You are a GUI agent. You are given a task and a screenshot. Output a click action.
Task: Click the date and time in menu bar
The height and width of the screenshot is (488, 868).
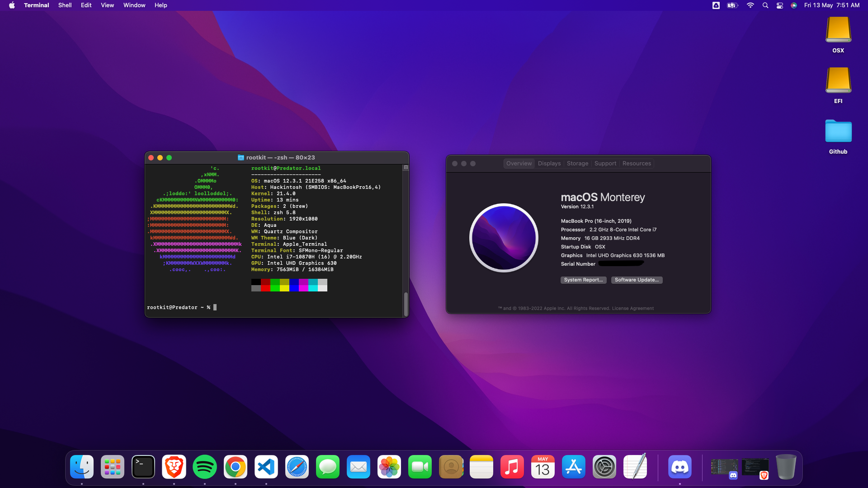tap(832, 5)
